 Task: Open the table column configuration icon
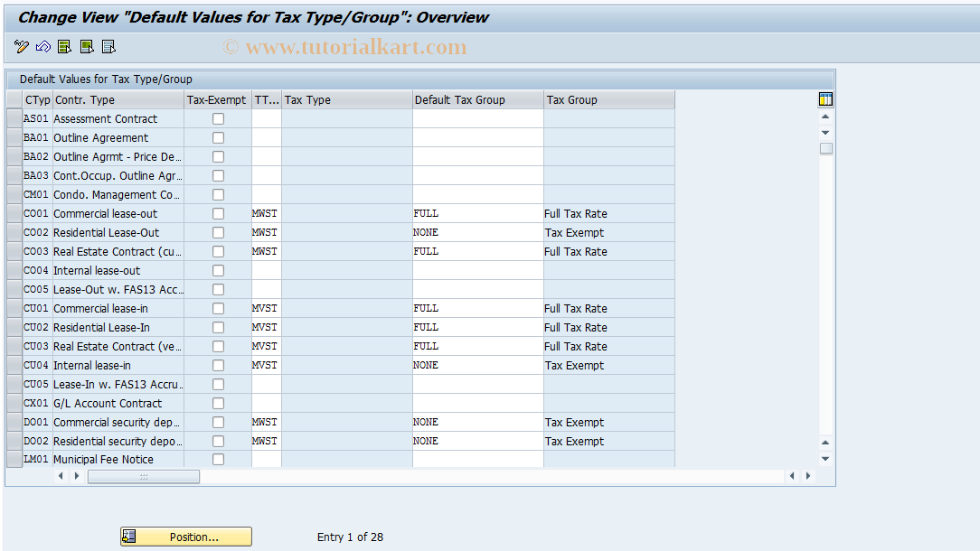point(825,99)
